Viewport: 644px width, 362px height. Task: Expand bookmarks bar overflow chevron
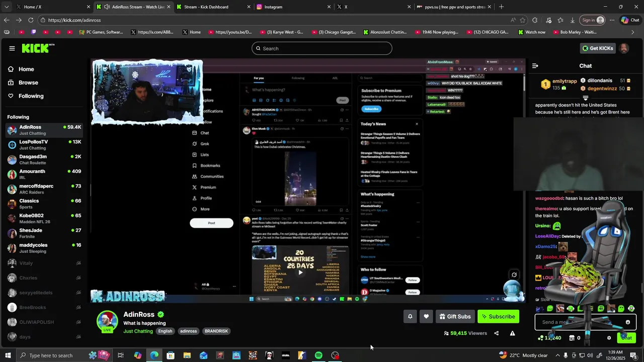coord(633,32)
